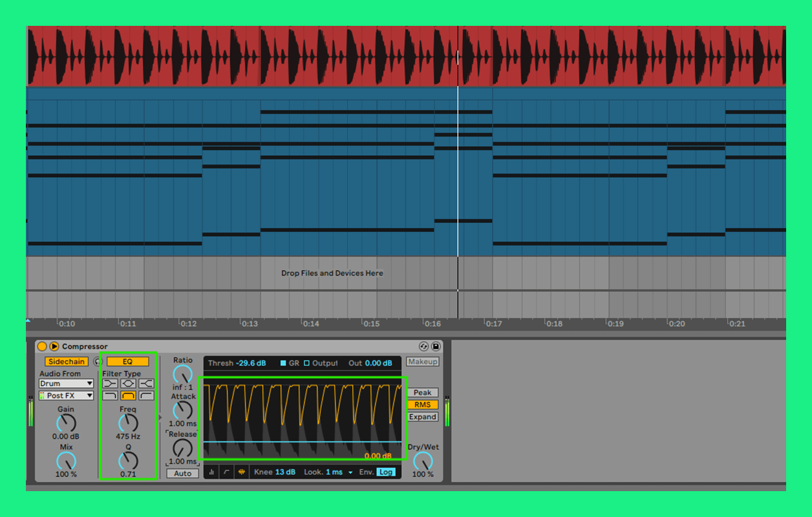Turn off the sidechain EQ button
812x517 pixels.
[x=127, y=362]
